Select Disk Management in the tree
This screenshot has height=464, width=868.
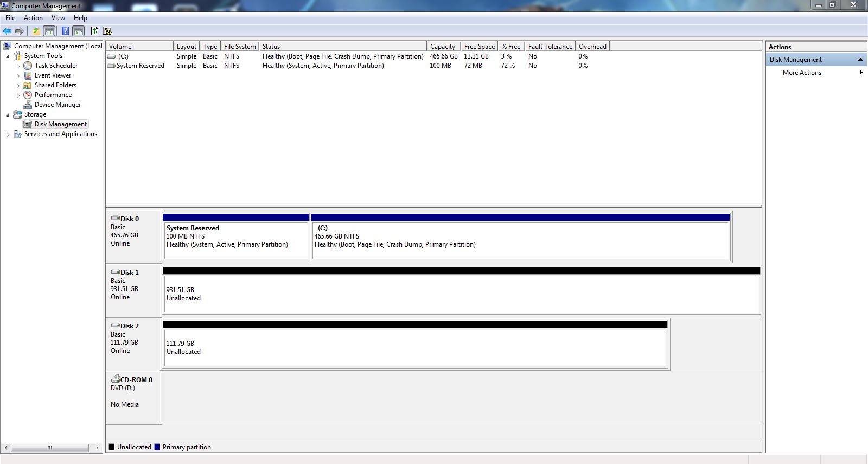point(61,124)
